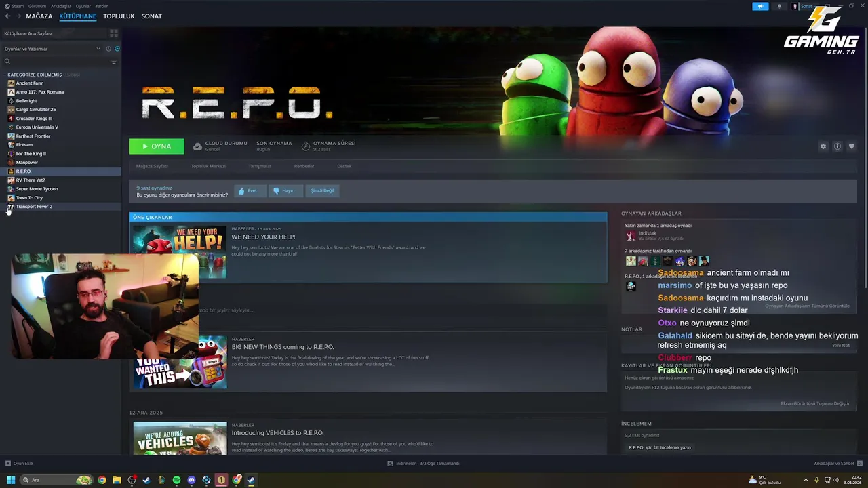
Task: Open Arkadaşlar ve Sohbet panel
Action: point(837,464)
